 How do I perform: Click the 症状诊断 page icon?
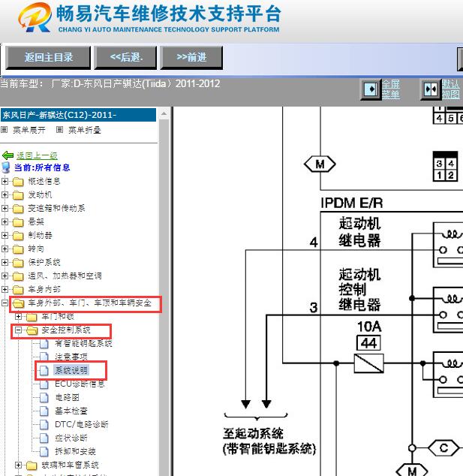click(x=44, y=438)
